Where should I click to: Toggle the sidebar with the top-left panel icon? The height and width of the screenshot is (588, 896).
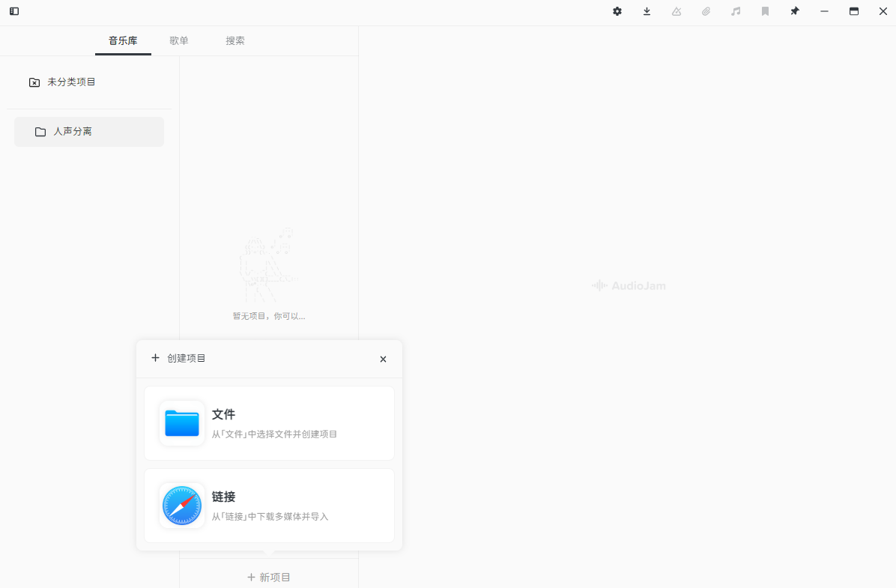coord(13,11)
